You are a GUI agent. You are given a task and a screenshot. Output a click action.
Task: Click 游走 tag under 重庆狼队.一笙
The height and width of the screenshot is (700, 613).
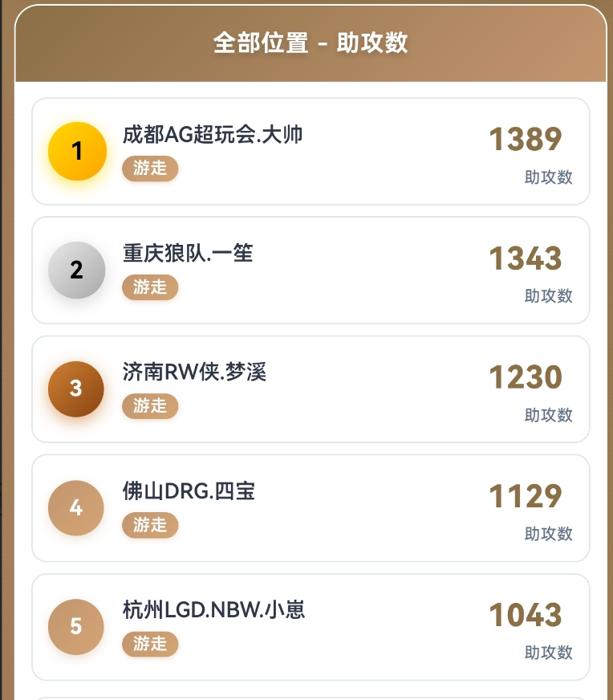(150, 287)
